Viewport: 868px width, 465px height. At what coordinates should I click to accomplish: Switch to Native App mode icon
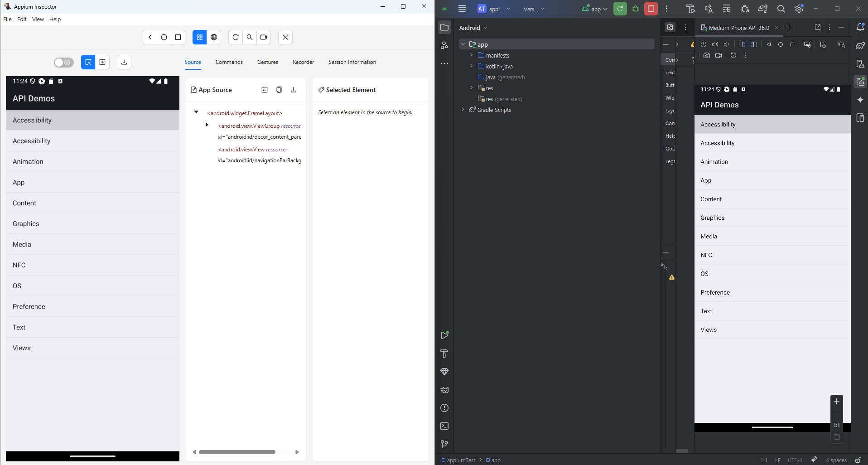tap(200, 37)
